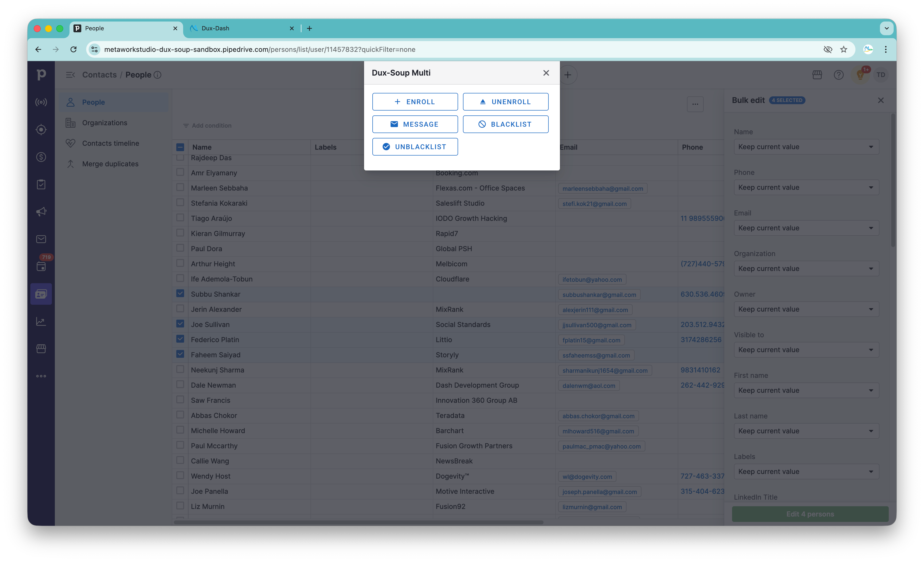
Task: Open the Marketplace icon in top bar
Action: coord(817,75)
